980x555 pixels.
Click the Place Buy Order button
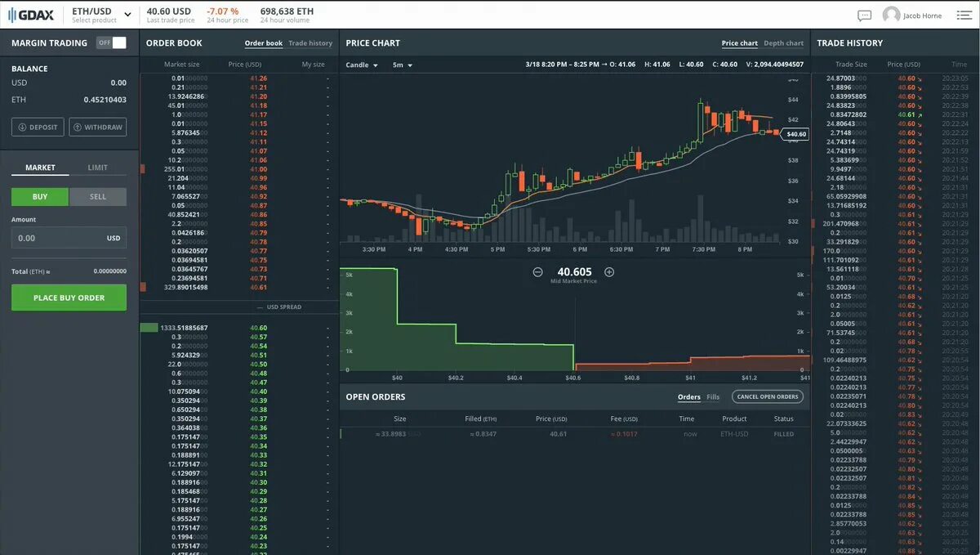68,298
